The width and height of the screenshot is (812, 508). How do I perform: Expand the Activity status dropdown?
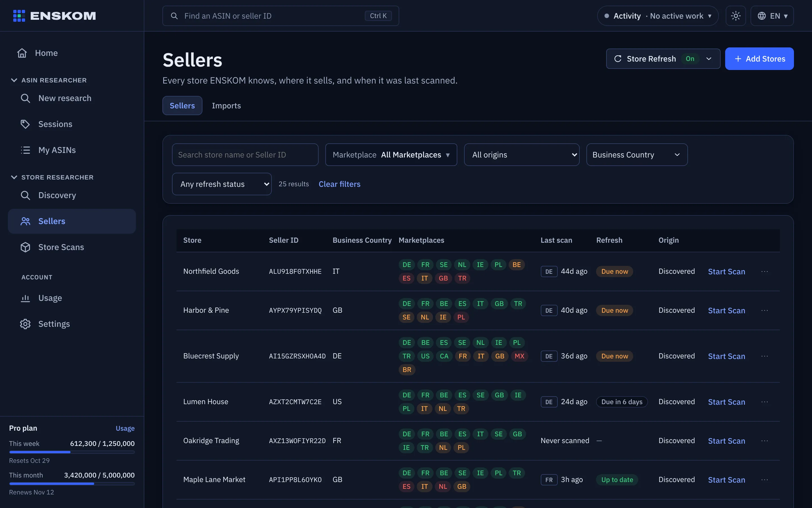(x=658, y=16)
